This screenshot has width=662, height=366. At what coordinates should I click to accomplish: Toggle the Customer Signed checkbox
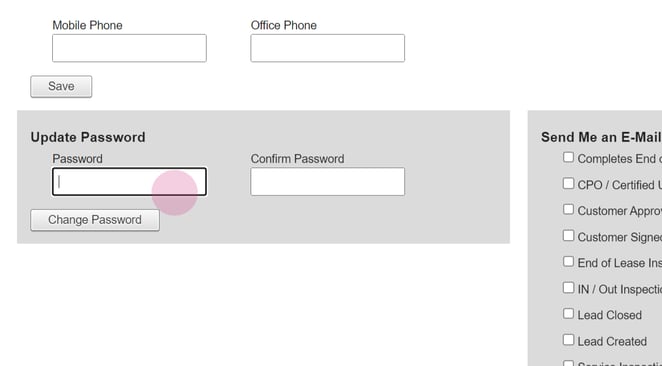click(568, 236)
